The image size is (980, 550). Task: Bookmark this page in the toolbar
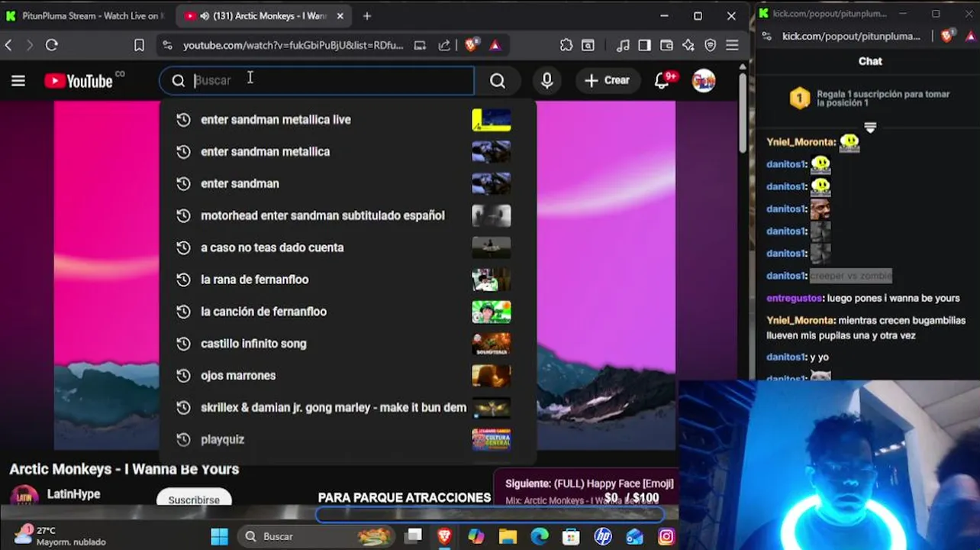click(x=139, y=46)
